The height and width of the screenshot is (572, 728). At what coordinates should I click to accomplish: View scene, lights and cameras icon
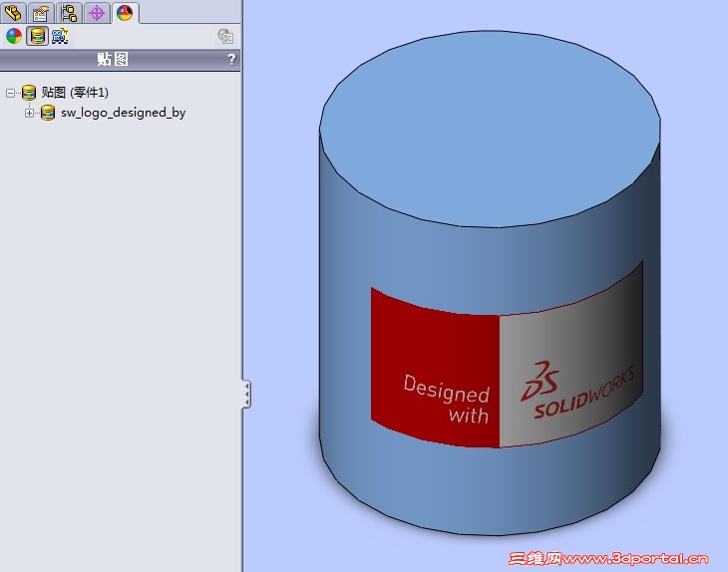click(x=60, y=36)
